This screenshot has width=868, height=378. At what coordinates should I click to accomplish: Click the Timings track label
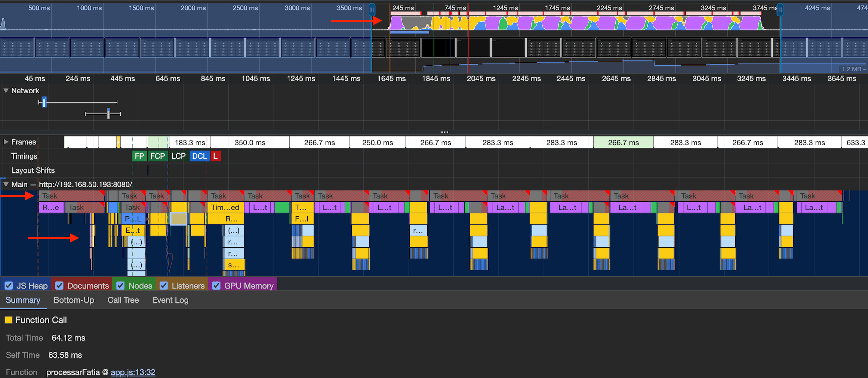click(24, 156)
